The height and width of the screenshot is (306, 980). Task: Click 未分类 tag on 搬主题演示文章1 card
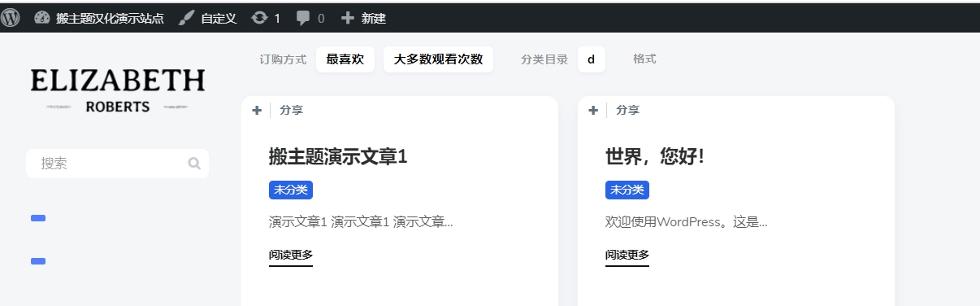tap(291, 190)
